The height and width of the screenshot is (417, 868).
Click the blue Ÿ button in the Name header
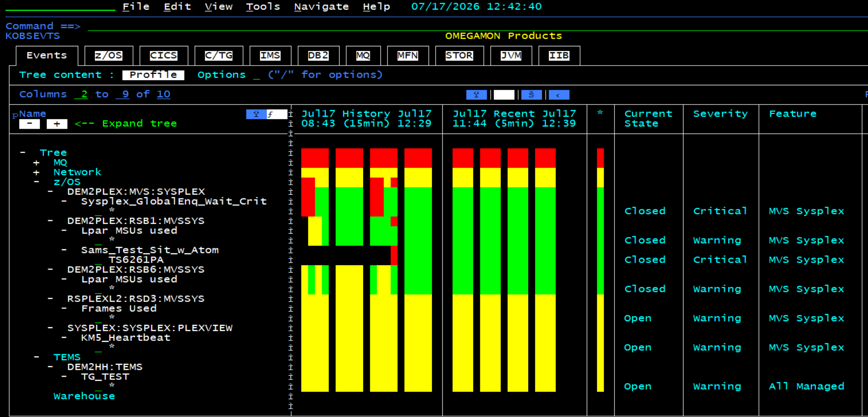pos(256,114)
